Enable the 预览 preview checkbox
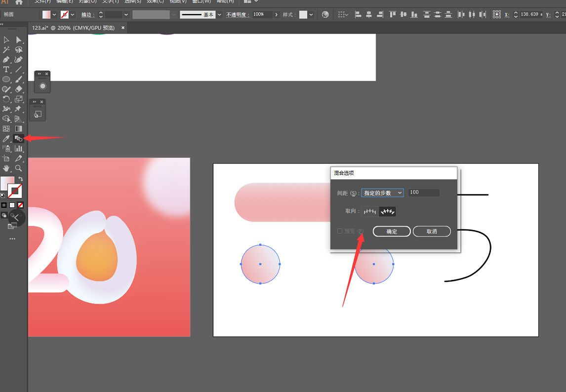The height and width of the screenshot is (392, 566). pos(340,231)
